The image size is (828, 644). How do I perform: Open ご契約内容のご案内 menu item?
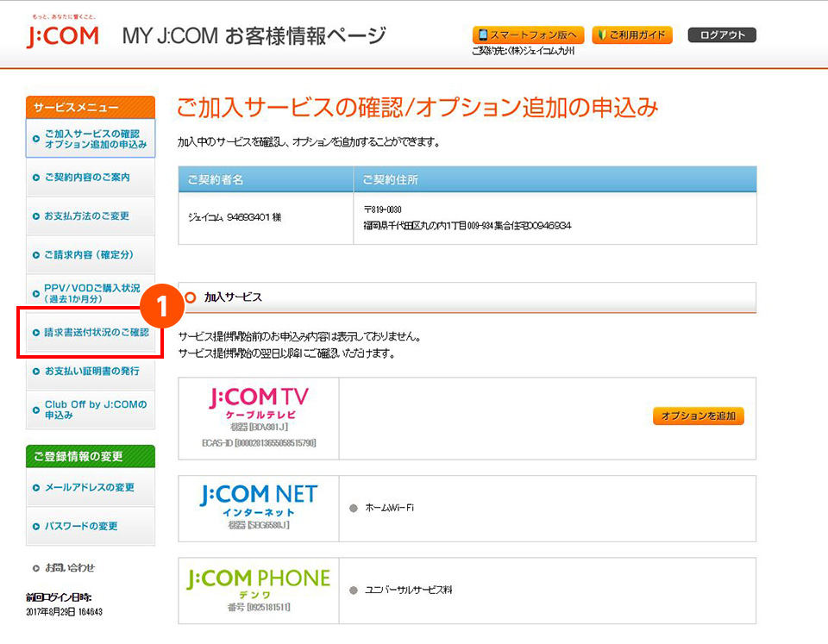(x=91, y=178)
